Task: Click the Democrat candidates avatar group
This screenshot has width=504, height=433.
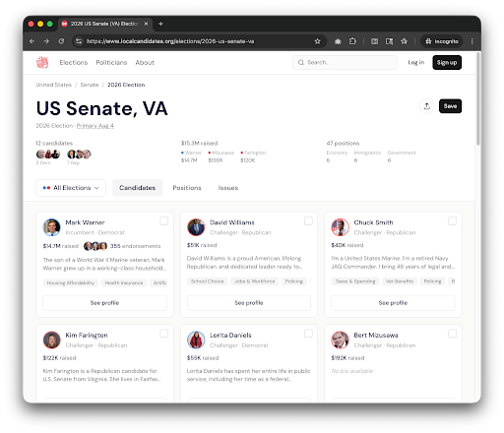Action: [x=48, y=155]
